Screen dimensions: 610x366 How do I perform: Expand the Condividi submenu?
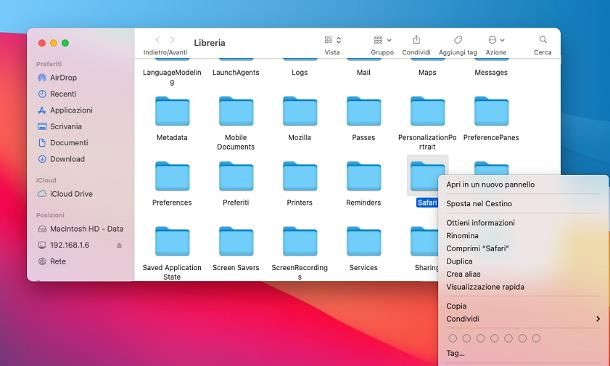(x=523, y=319)
